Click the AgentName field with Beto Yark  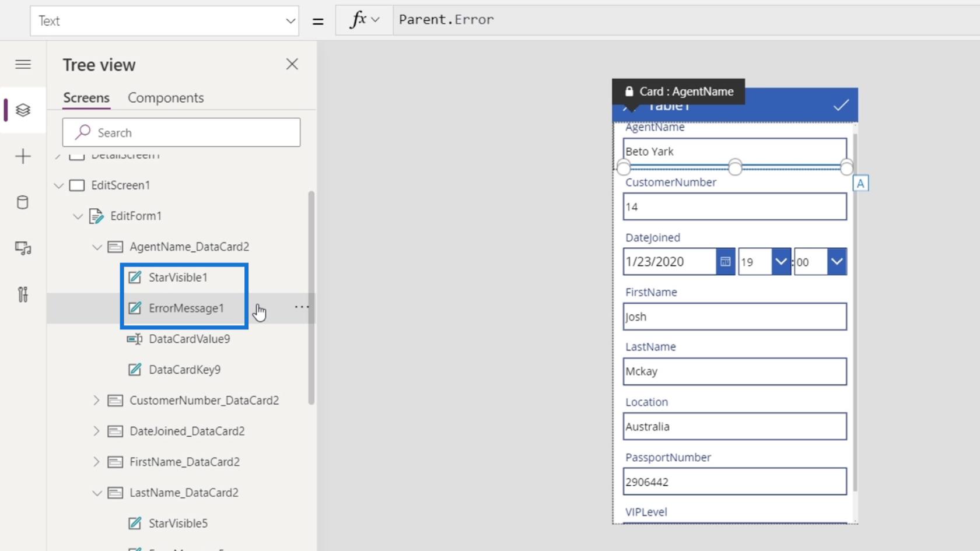pyautogui.click(x=734, y=152)
